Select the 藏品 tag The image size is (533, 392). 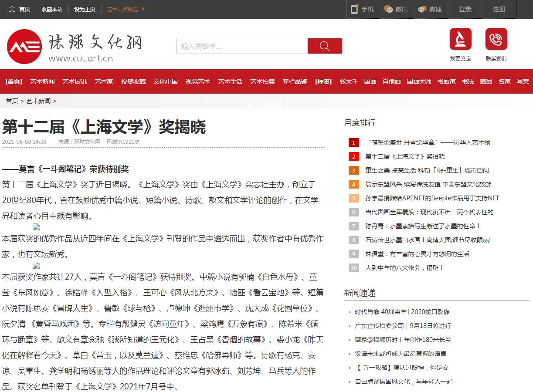pyautogui.click(x=486, y=81)
